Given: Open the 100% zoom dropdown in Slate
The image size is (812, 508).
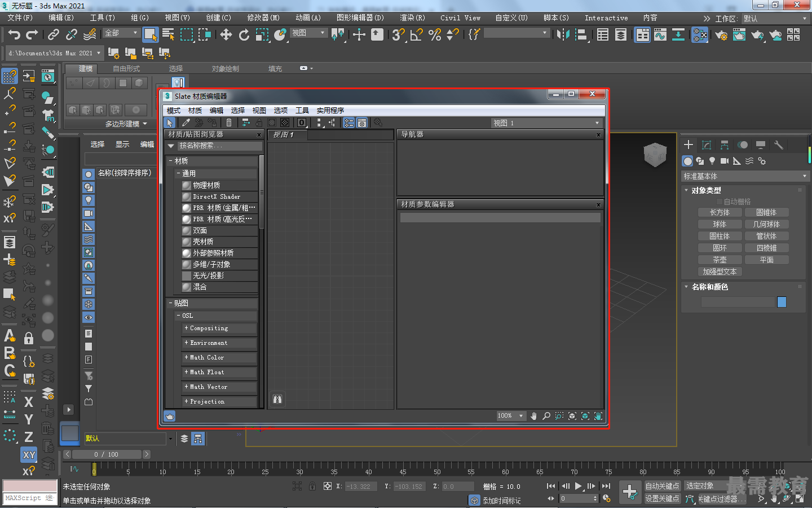Looking at the screenshot, I should coord(511,416).
